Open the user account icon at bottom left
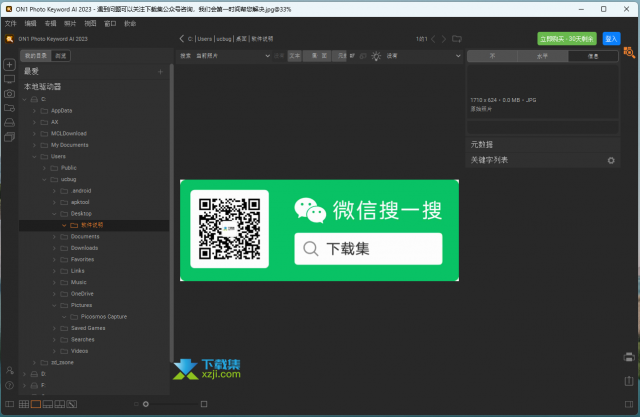The image size is (640, 417). 9,370
